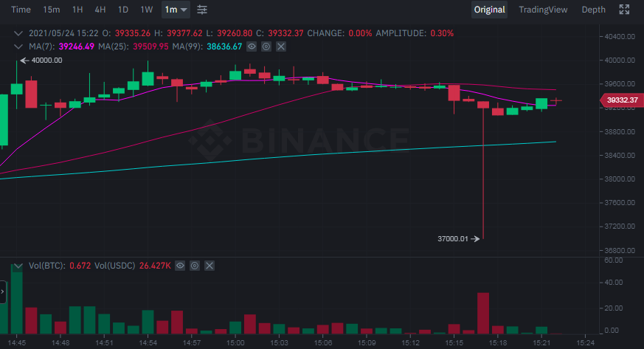Click the 40000.00 high marker label
Viewport: 644px width, 349px height.
tap(46, 61)
